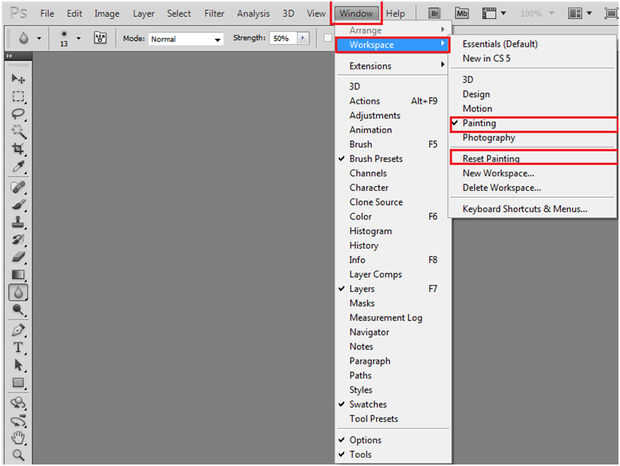Open the Help menu
The image size is (620, 466).
click(395, 13)
